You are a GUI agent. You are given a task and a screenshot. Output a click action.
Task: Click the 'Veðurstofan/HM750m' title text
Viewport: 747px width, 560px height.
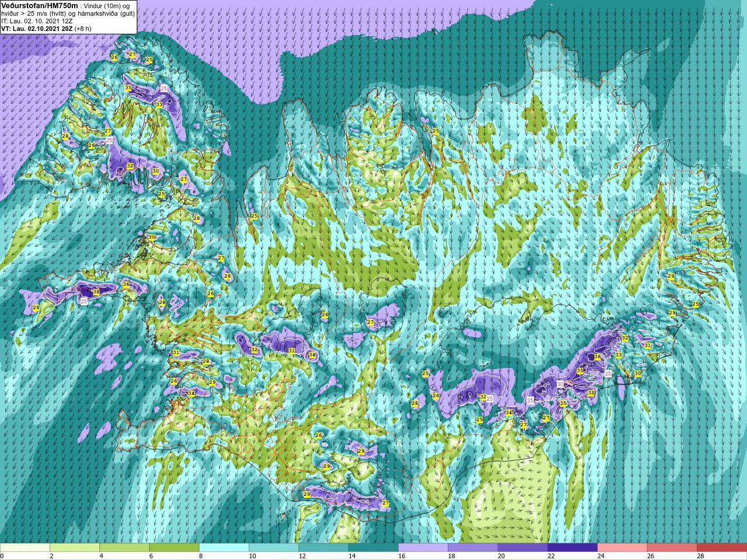(x=40, y=5)
